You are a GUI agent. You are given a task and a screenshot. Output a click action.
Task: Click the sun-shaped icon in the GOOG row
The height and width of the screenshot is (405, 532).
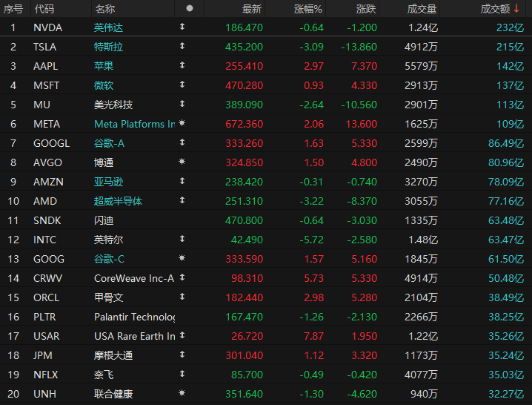pyautogui.click(x=182, y=258)
